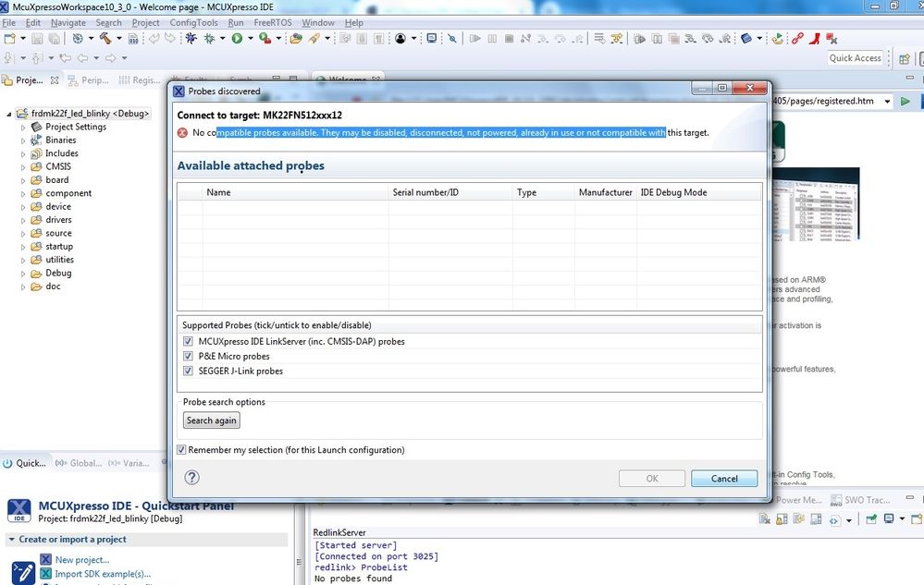This screenshot has width=924, height=585.
Task: Toggle MCUXpresso IDE LinkServer probes checkbox
Action: click(188, 341)
